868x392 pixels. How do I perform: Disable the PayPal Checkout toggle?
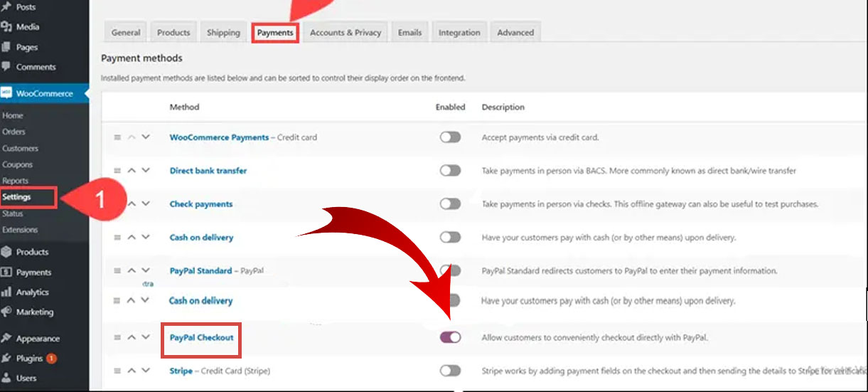(x=449, y=337)
